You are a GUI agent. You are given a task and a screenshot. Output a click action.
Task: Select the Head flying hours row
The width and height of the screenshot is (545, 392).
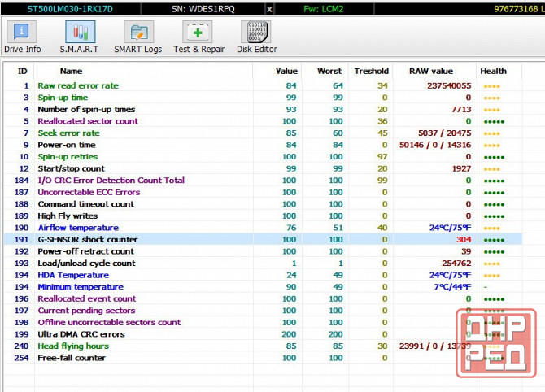[263, 346]
